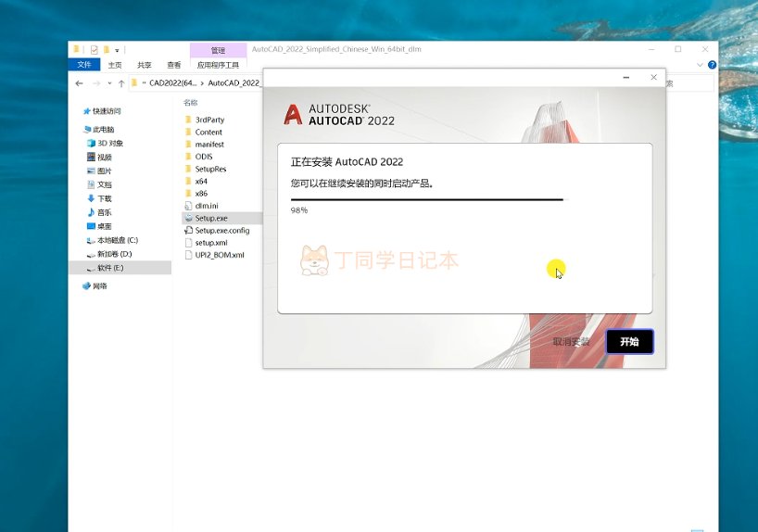This screenshot has width=758, height=532.
Task: Switch to the 查看 ribbon tab
Action: 173,65
